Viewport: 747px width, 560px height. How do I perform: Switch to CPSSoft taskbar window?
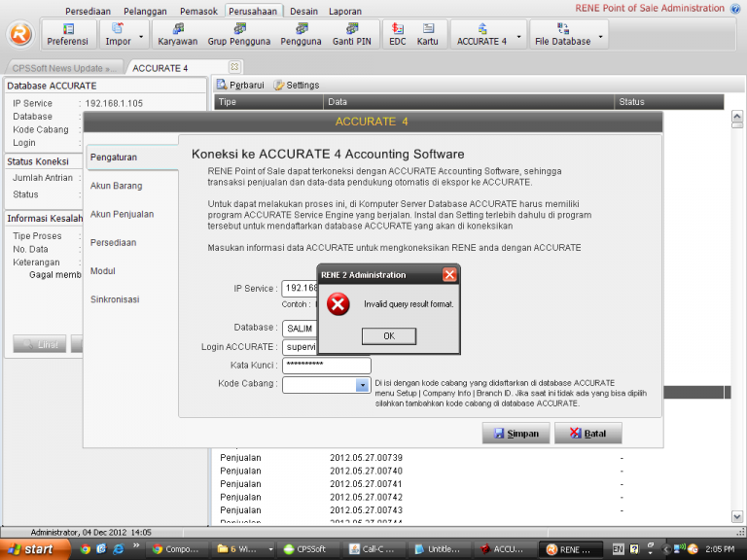click(308, 549)
